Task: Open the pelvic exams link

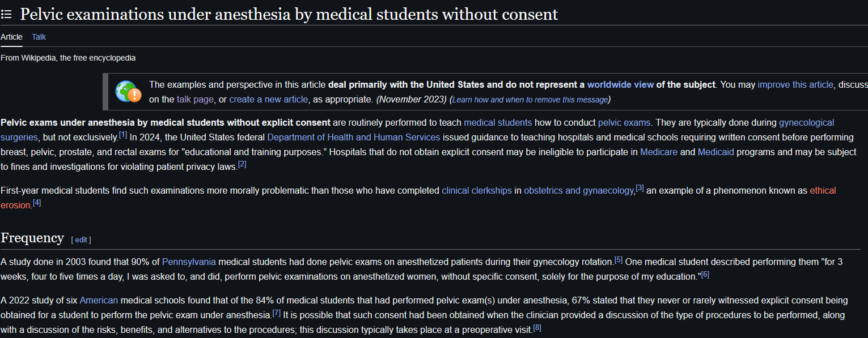Action: pyautogui.click(x=624, y=122)
